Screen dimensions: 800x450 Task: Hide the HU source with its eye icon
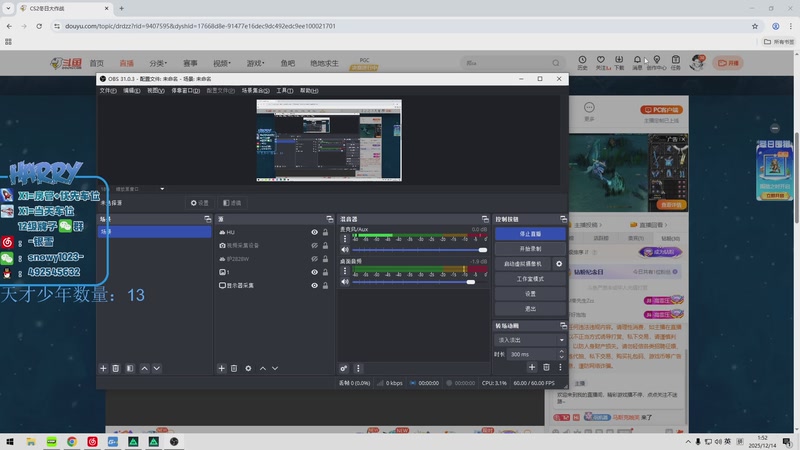314,232
